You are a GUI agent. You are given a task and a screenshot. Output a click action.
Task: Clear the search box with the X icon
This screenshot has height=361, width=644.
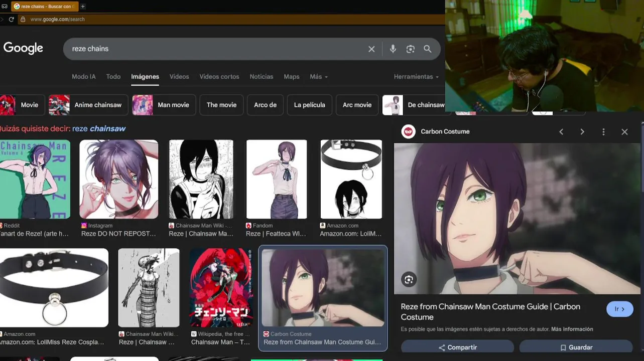(x=371, y=49)
